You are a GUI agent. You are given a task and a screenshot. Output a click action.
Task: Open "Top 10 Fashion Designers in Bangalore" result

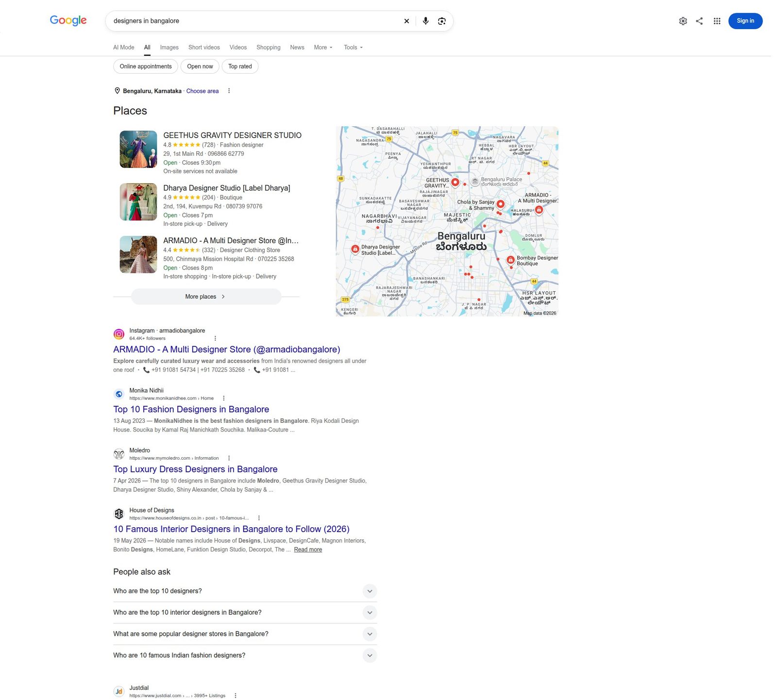point(191,409)
